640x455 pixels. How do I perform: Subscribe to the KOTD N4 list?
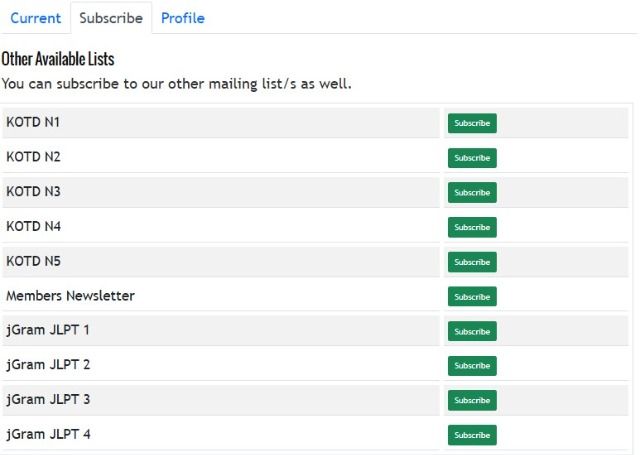tap(472, 227)
